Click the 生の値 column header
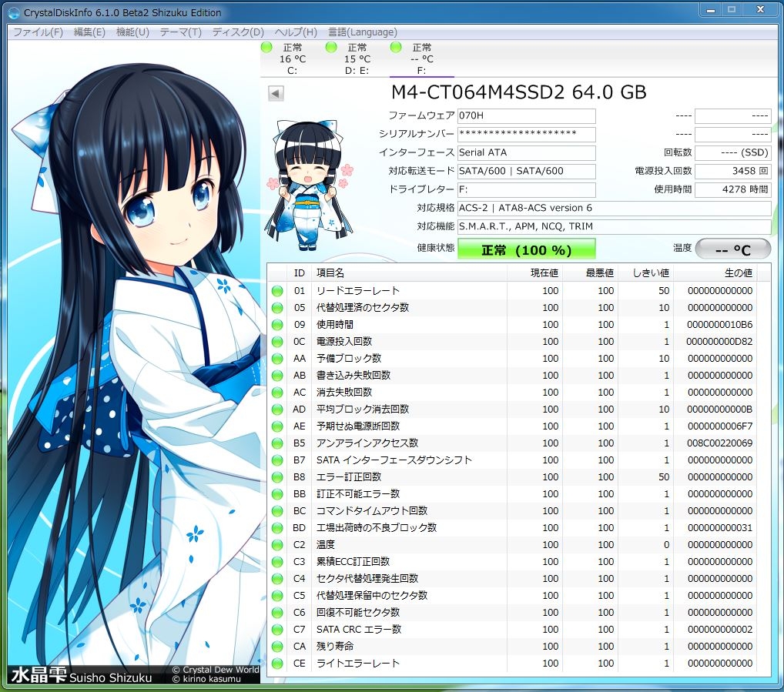 [x=715, y=272]
